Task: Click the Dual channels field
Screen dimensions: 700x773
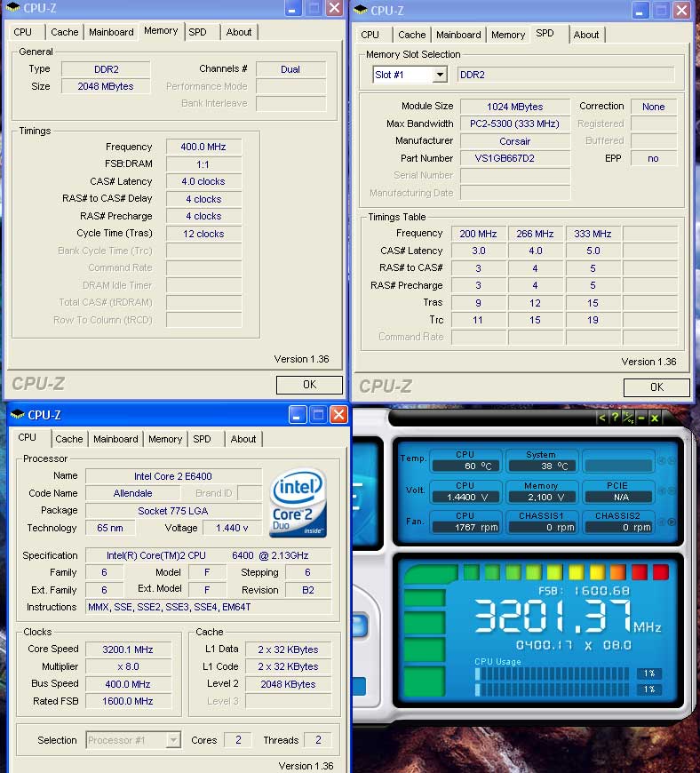Action: pyautogui.click(x=290, y=69)
